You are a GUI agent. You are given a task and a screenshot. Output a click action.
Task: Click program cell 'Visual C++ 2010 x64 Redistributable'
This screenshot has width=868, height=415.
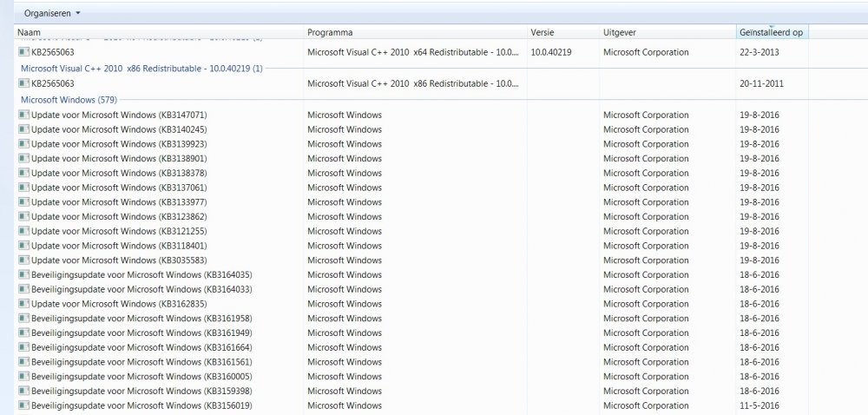(413, 53)
